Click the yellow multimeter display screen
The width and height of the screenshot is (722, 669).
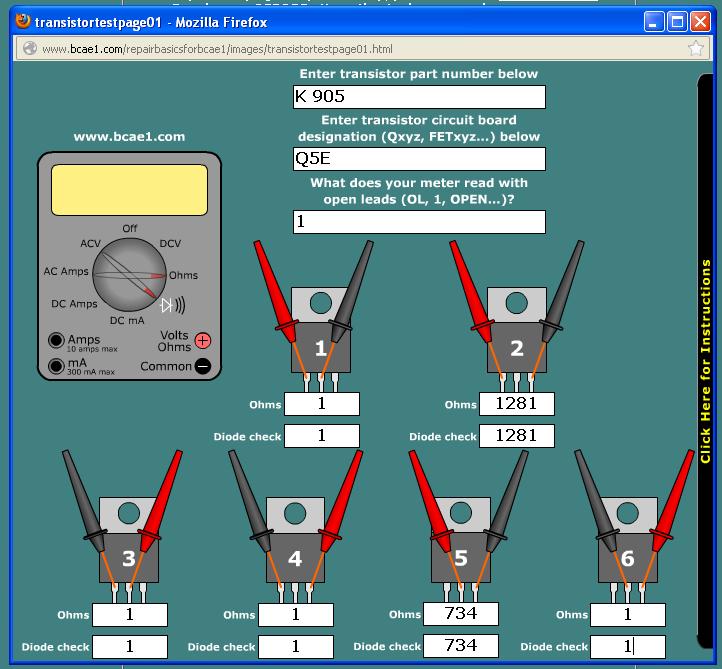129,190
